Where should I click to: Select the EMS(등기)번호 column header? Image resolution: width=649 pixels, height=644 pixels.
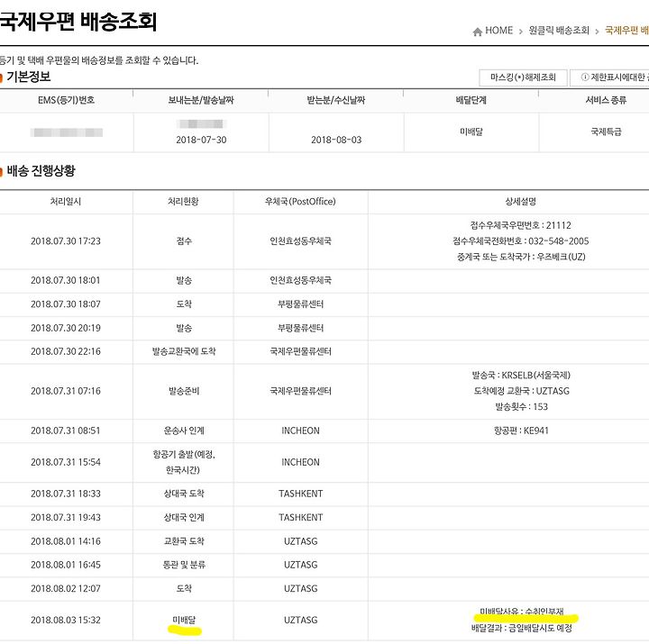(66, 100)
